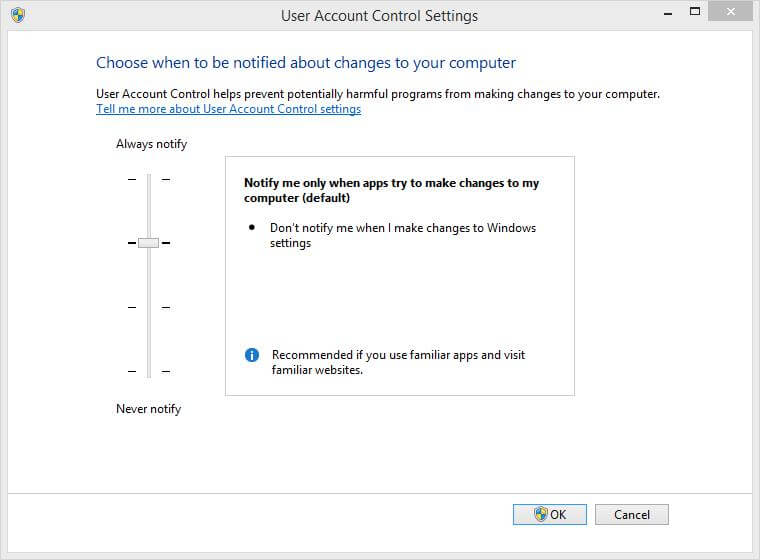Click the heading about choosing when to be notified
The width and height of the screenshot is (760, 560).
(x=305, y=63)
